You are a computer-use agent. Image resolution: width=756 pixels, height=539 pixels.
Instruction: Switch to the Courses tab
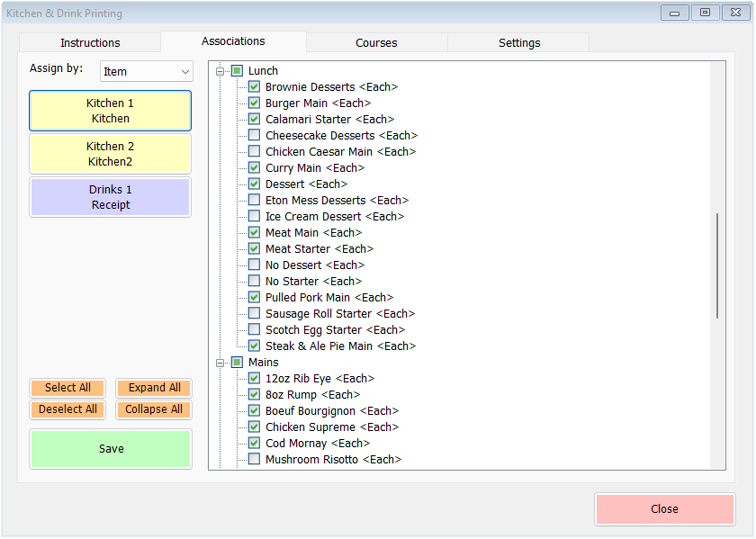click(x=375, y=42)
